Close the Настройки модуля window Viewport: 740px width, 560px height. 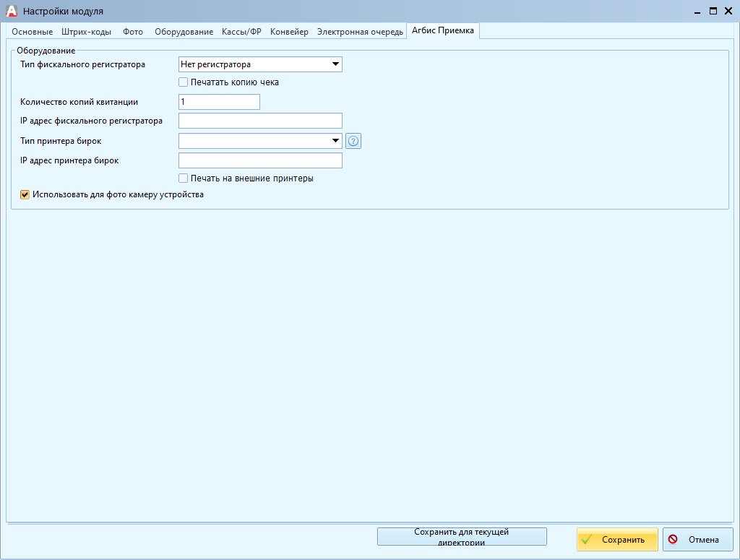pyautogui.click(x=728, y=11)
